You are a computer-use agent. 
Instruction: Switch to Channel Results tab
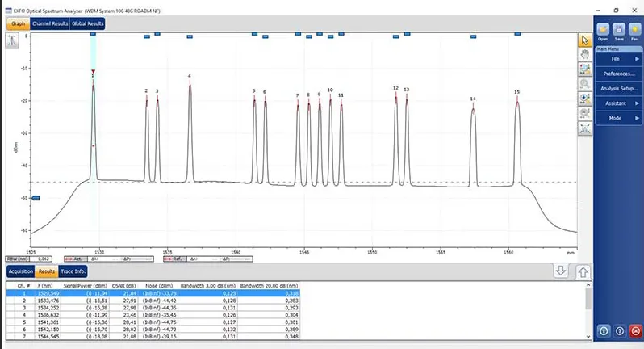[x=49, y=23]
